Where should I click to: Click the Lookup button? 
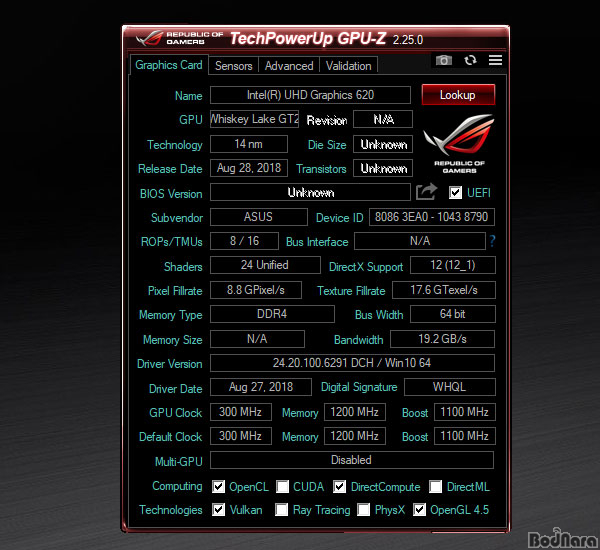pyautogui.click(x=458, y=95)
